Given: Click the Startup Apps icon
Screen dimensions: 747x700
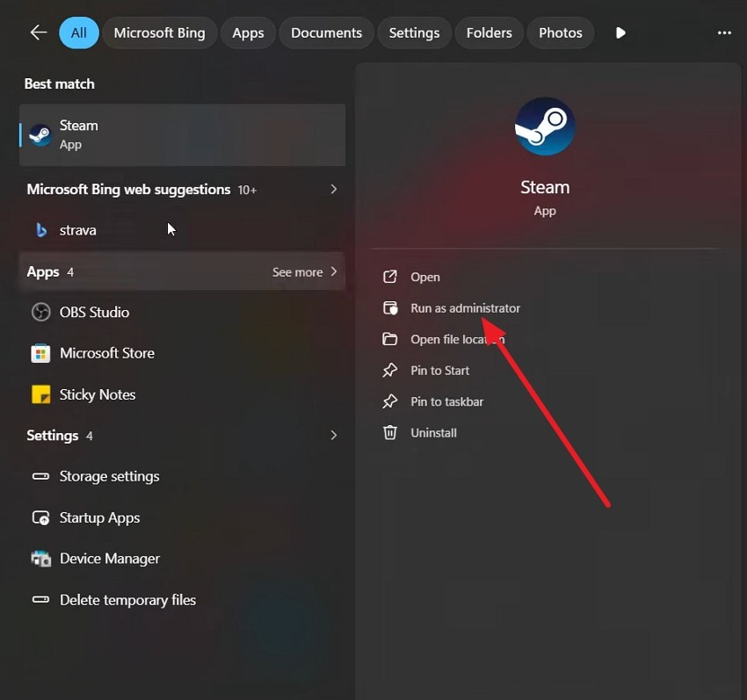Looking at the screenshot, I should coord(40,517).
